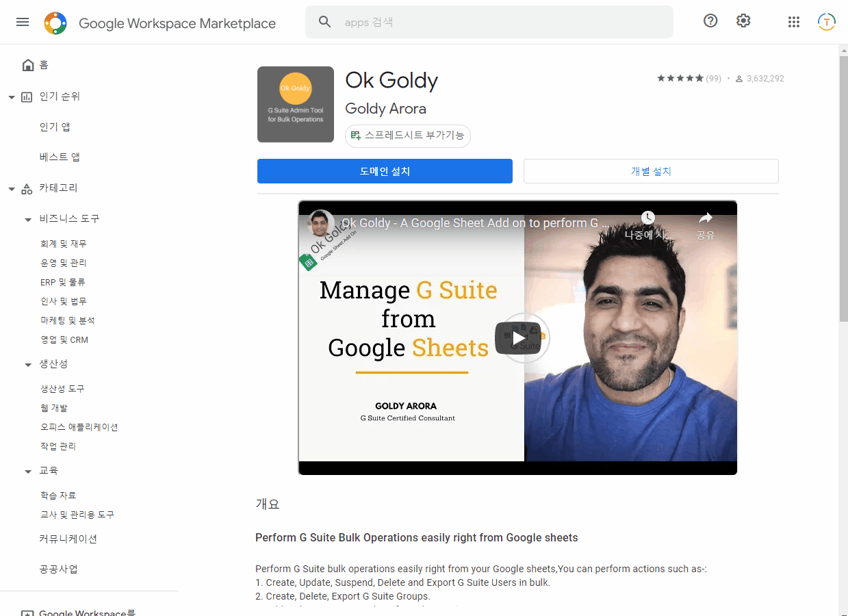Open the help question mark icon
This screenshot has height=616, width=848.
[x=710, y=21]
